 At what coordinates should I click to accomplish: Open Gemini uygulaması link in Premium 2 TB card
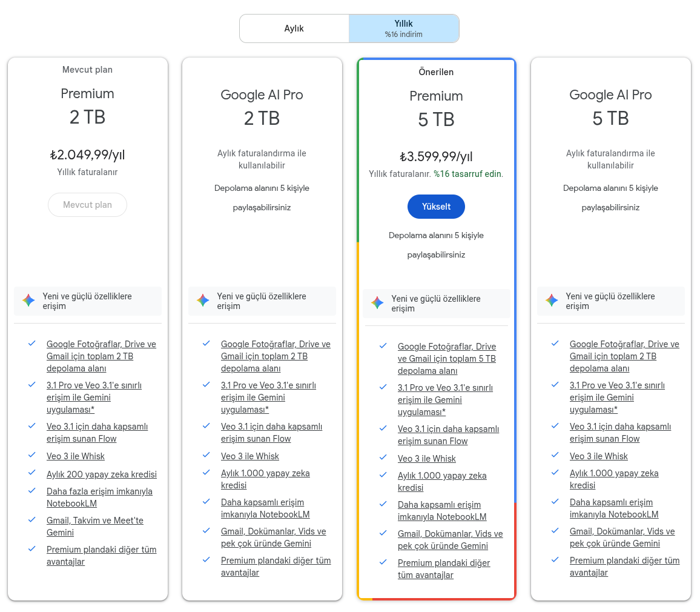[94, 397]
